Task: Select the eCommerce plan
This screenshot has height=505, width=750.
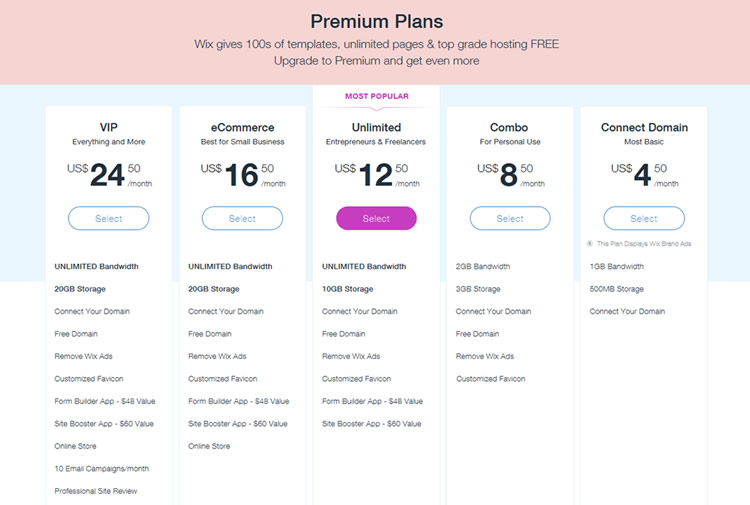Action: [242, 218]
